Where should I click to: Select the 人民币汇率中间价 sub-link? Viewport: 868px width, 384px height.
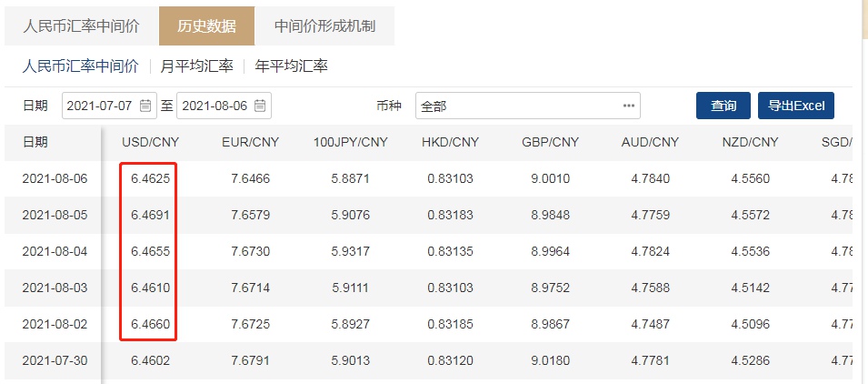(80, 66)
